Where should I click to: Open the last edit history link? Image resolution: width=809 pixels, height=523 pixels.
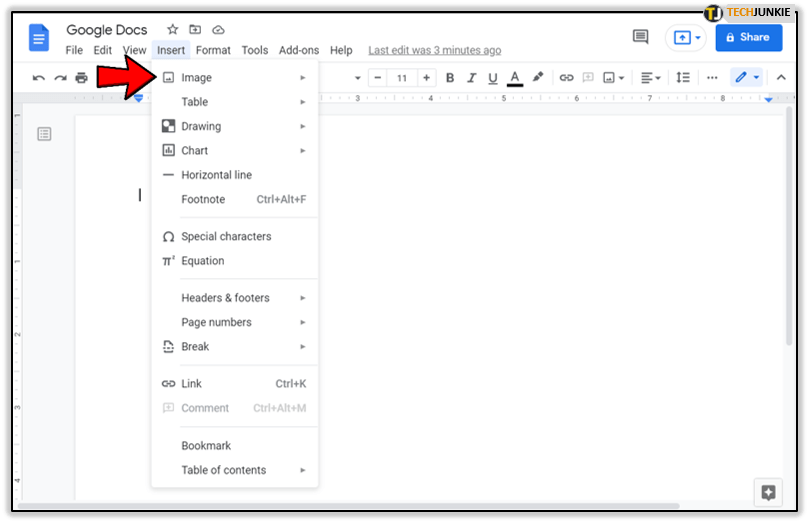pos(434,50)
